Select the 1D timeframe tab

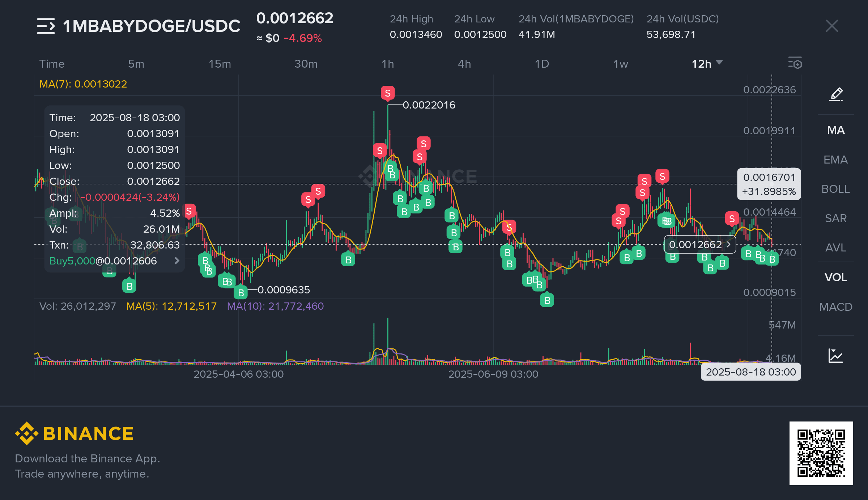coord(542,64)
